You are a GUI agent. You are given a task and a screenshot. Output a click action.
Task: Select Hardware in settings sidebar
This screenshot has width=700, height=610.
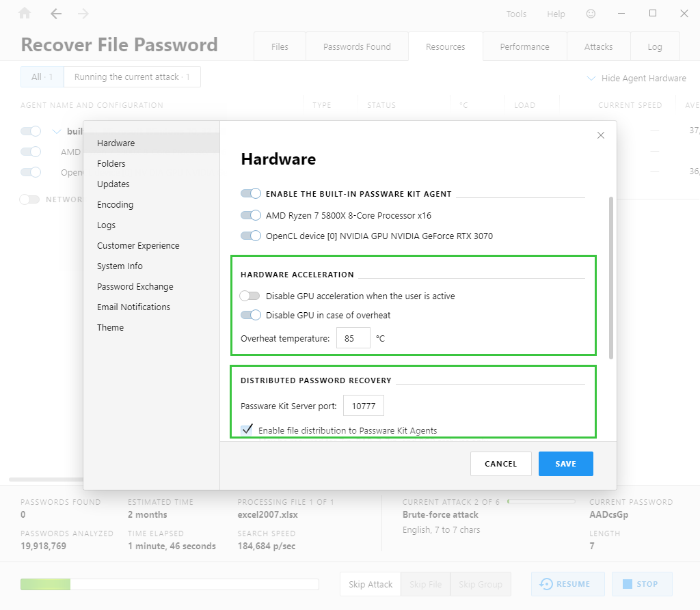coord(151,143)
